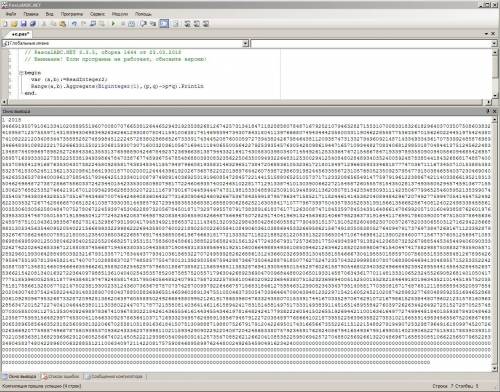Select the c.pas* editor tab
The height and width of the screenshot is (392, 500).
point(20,34)
